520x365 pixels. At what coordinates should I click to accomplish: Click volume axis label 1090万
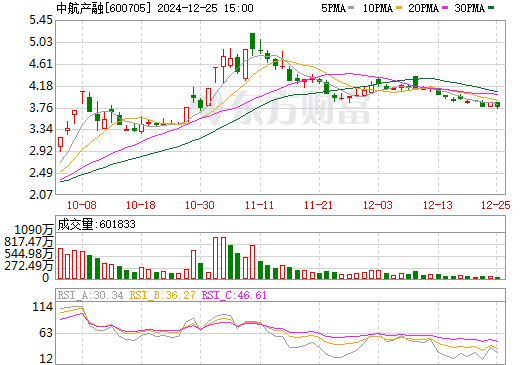(x=34, y=230)
